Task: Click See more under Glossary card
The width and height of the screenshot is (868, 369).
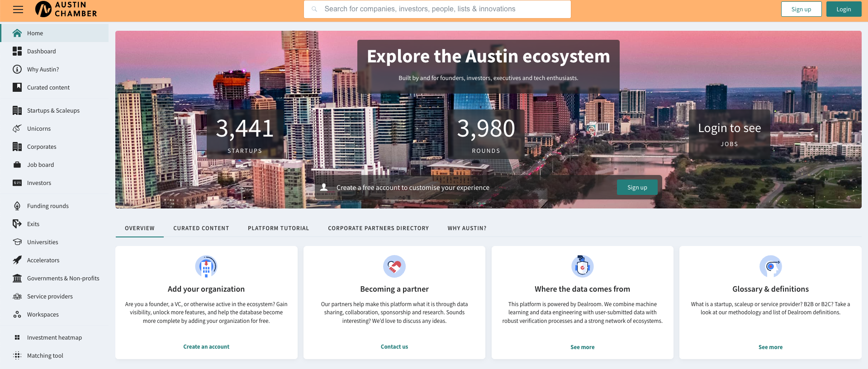Action: pos(771,347)
